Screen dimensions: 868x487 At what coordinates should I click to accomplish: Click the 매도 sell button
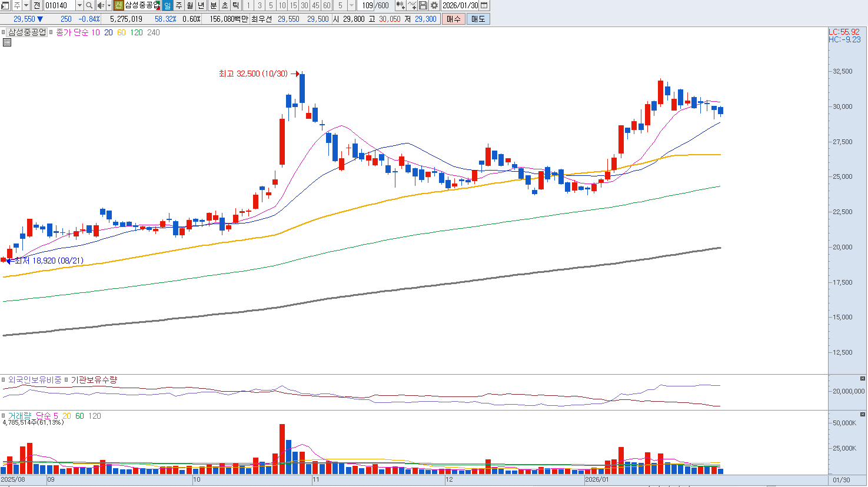[x=478, y=19]
